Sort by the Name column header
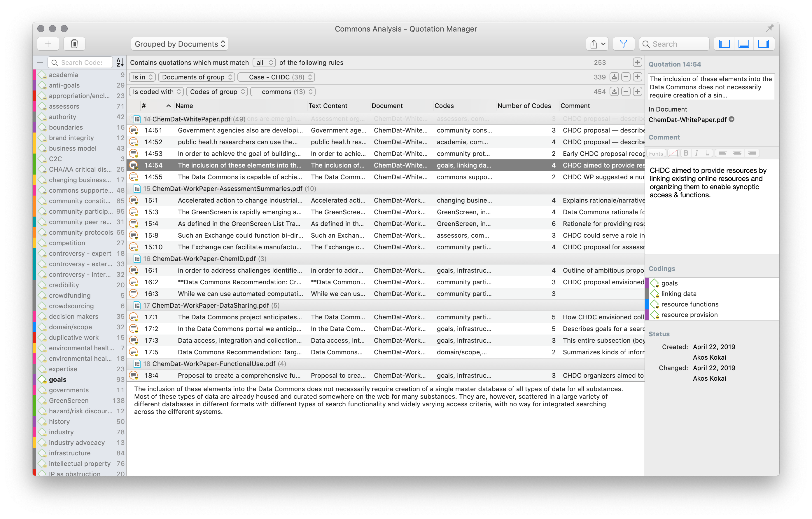 coord(240,106)
